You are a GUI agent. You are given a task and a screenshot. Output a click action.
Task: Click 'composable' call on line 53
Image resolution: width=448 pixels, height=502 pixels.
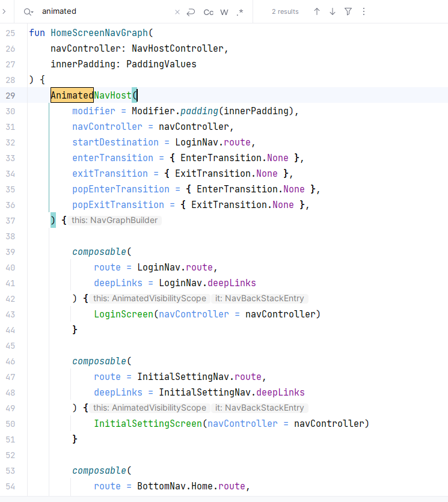click(99, 471)
